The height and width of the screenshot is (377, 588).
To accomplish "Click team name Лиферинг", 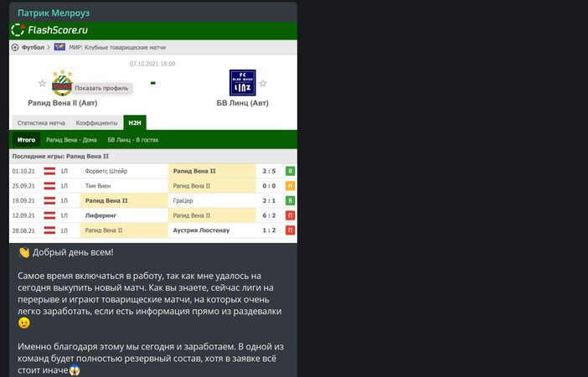I will [x=101, y=215].
